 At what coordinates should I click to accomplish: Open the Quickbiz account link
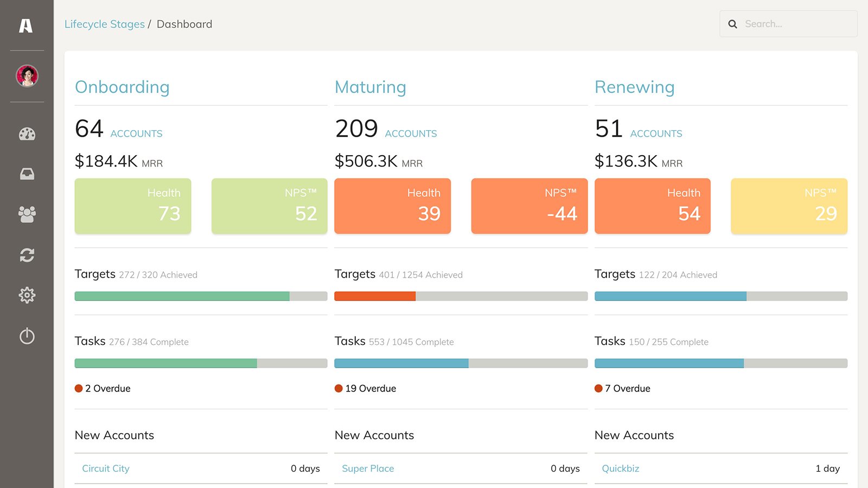pyautogui.click(x=620, y=468)
